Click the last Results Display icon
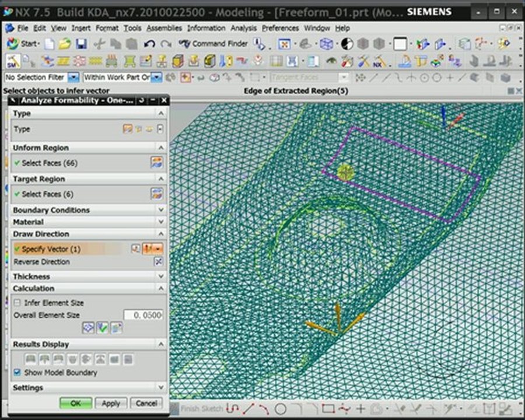The image size is (525, 420). pos(128,359)
